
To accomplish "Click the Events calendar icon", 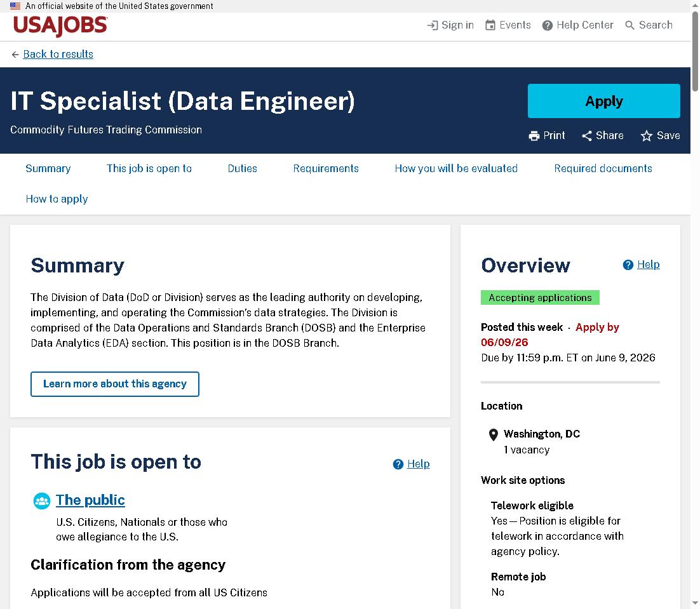I will pyautogui.click(x=490, y=25).
